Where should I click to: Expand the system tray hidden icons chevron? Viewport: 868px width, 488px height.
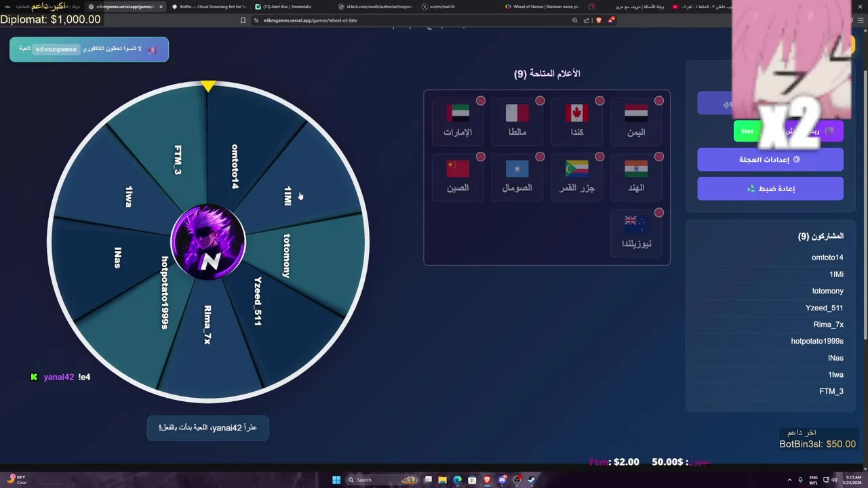coord(789,480)
